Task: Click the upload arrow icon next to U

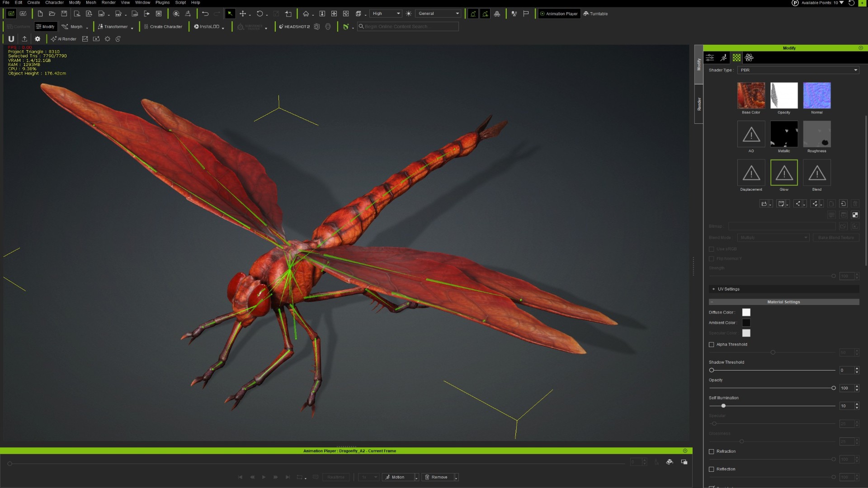Action: [x=24, y=39]
